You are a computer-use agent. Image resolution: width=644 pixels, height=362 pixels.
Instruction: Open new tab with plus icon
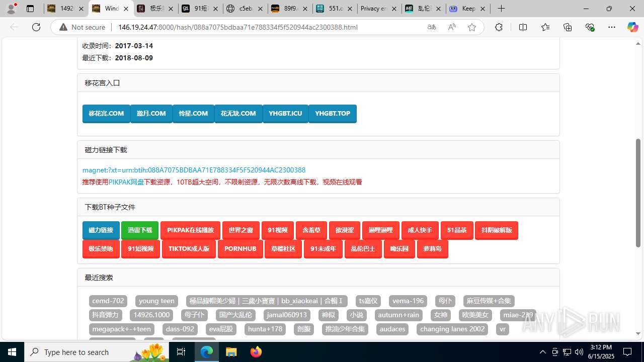coord(501,9)
